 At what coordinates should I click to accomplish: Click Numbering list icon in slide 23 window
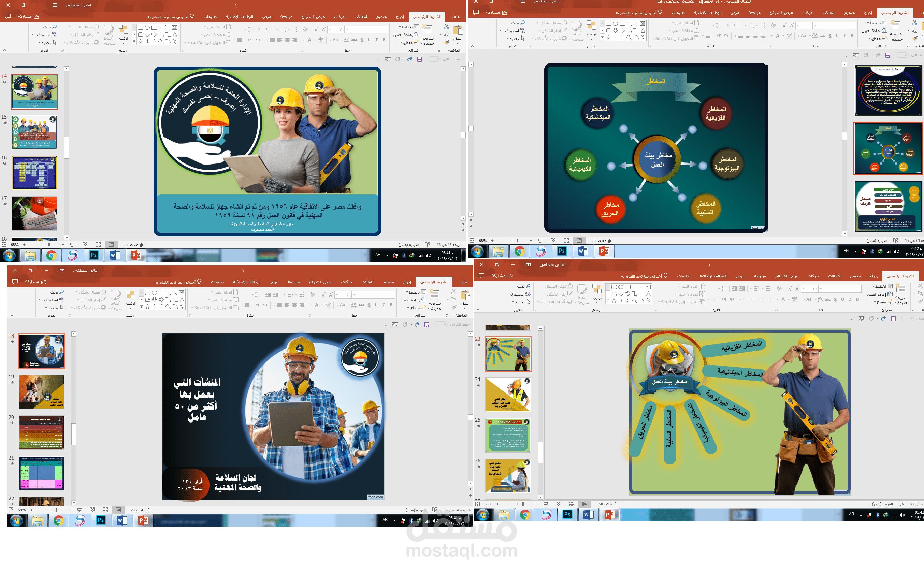tap(757, 289)
